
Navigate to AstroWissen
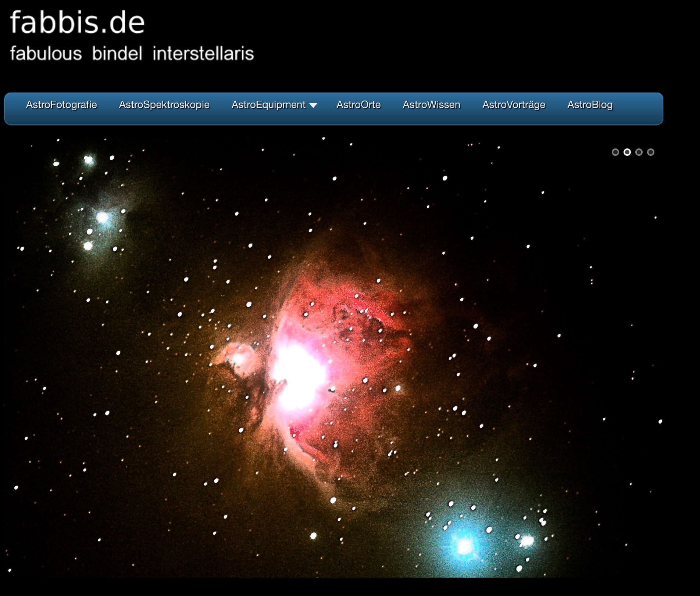pyautogui.click(x=431, y=105)
